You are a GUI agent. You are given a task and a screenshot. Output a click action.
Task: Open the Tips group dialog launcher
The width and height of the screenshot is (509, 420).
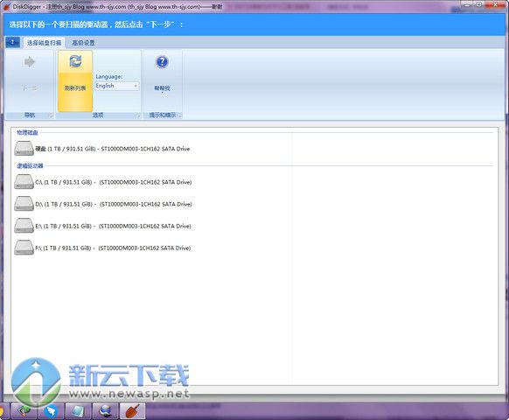(x=179, y=115)
